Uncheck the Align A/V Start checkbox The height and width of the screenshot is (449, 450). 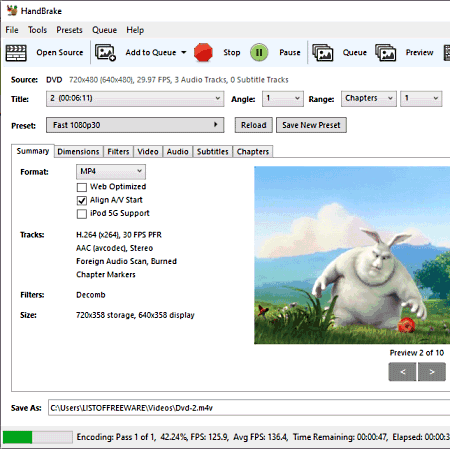(x=82, y=200)
